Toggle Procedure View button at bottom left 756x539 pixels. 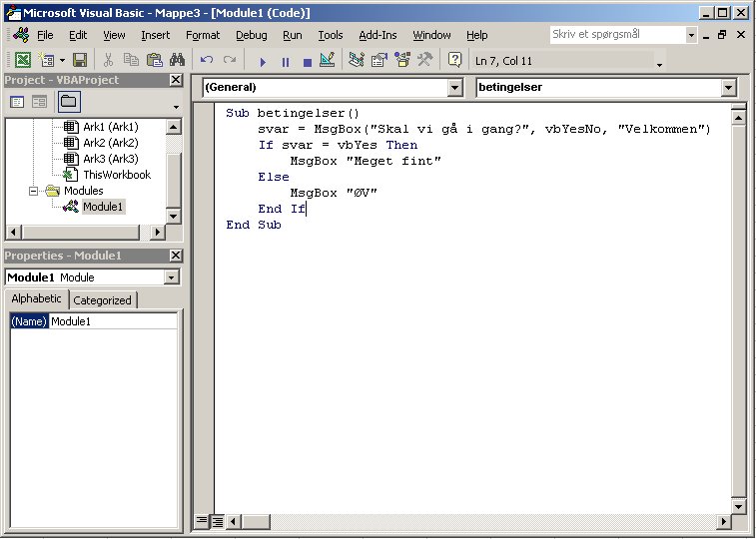(202, 521)
